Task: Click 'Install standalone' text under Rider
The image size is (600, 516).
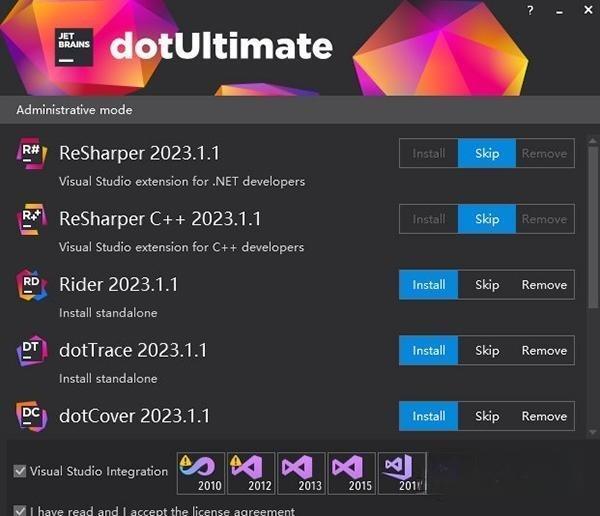Action: click(108, 313)
